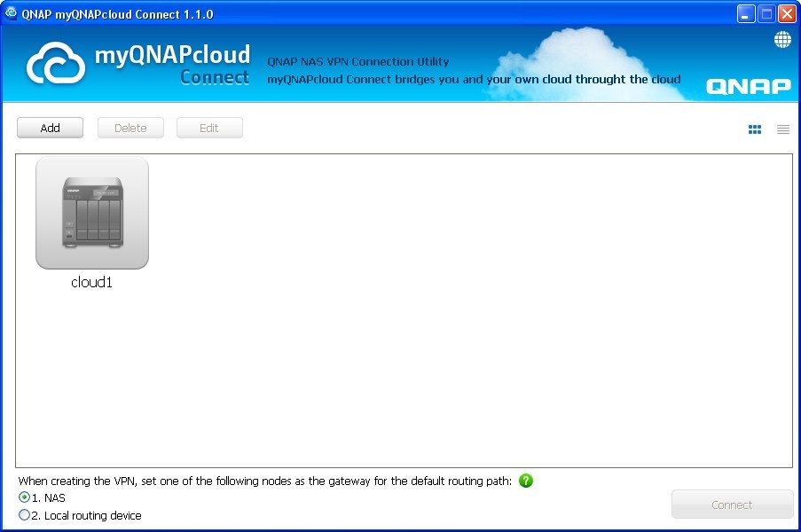Viewport: 801px width, 532px height.
Task: Select the cloud1 NAS device thumbnail
Action: click(x=92, y=213)
